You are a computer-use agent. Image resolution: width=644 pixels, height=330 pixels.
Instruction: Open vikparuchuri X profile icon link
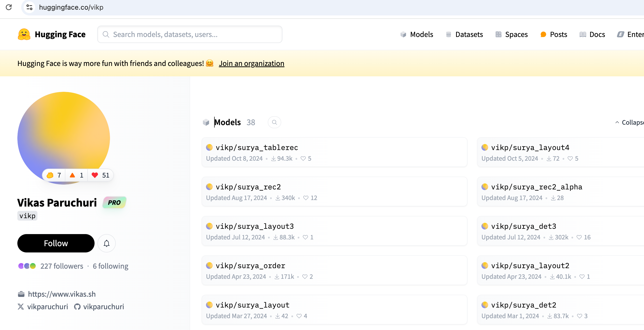pos(21,307)
